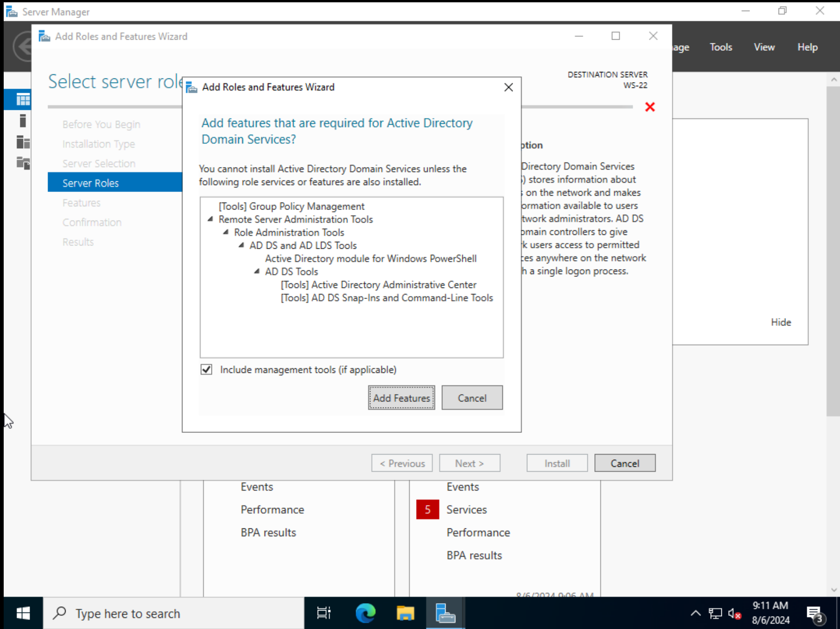Close the outer Add Roles and Features Wizard
Image resolution: width=840 pixels, height=629 pixels.
click(653, 36)
